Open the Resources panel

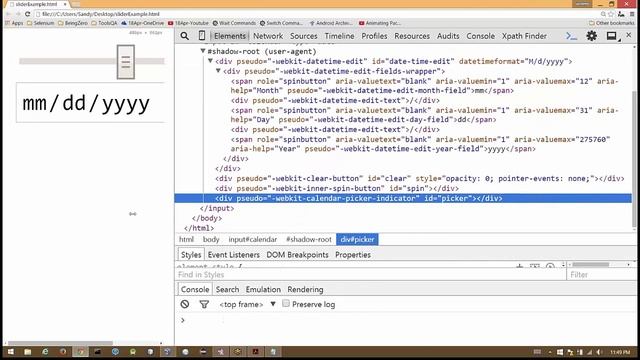tap(412, 36)
